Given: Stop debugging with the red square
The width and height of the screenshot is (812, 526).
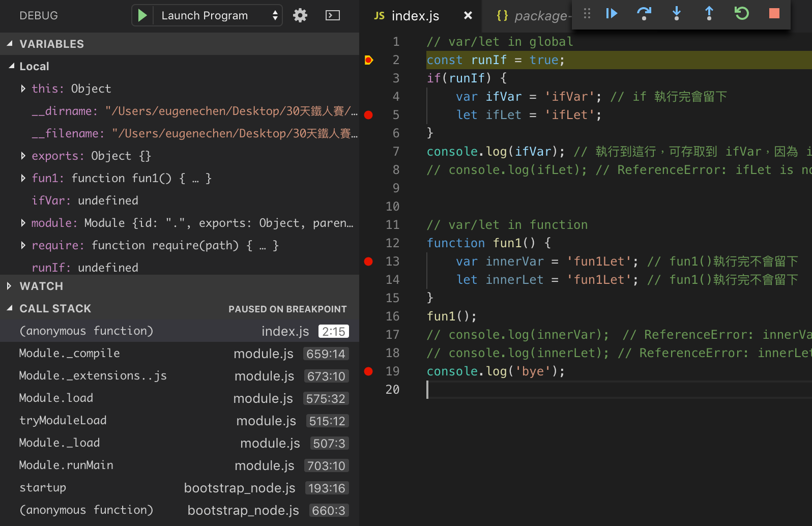Looking at the screenshot, I should (x=774, y=14).
